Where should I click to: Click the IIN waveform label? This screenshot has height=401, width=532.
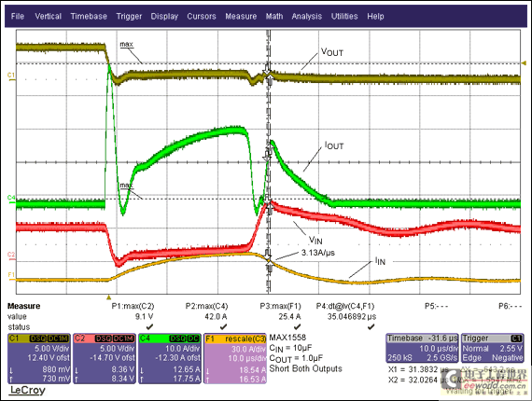pyautogui.click(x=380, y=261)
